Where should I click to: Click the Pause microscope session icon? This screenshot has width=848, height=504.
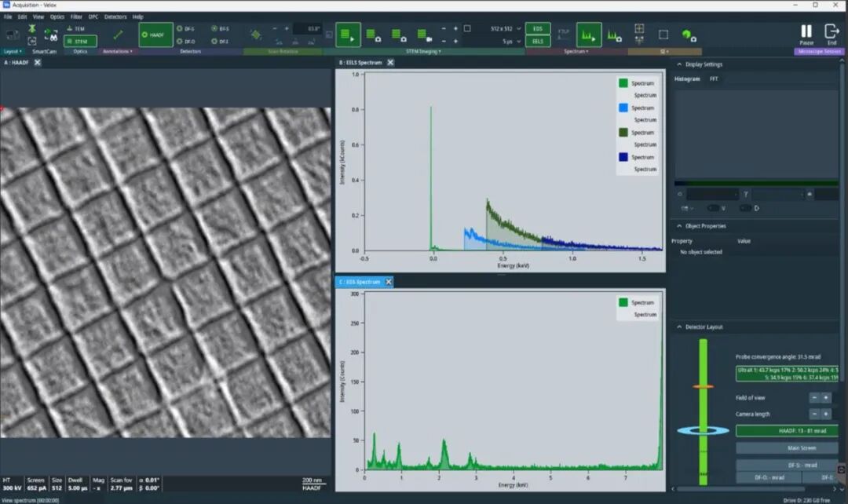pos(806,31)
